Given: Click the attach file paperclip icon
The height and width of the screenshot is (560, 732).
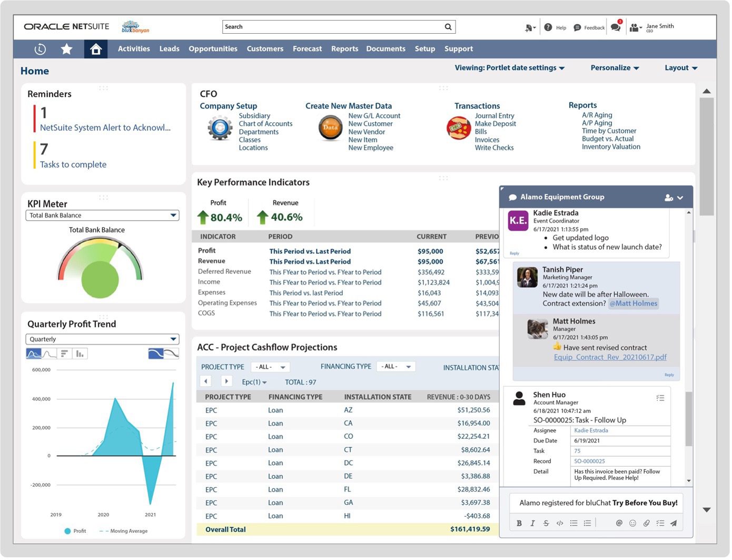Looking at the screenshot, I should click(646, 524).
